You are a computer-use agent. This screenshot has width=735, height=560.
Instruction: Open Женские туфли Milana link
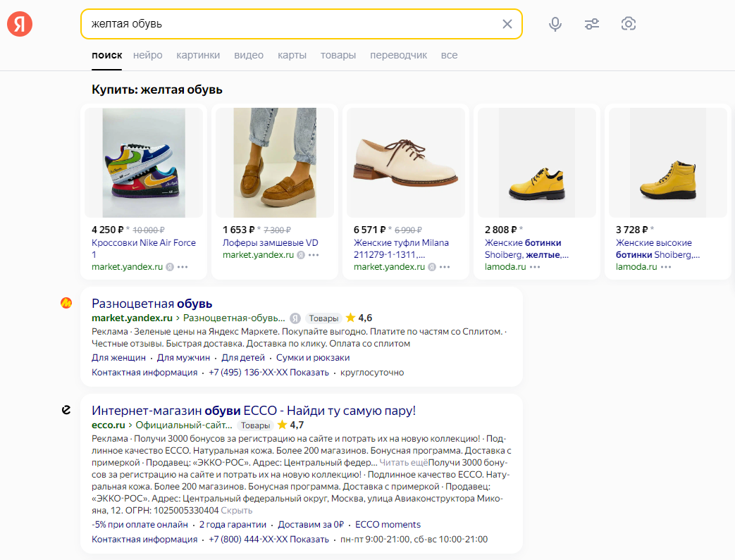[x=401, y=249]
